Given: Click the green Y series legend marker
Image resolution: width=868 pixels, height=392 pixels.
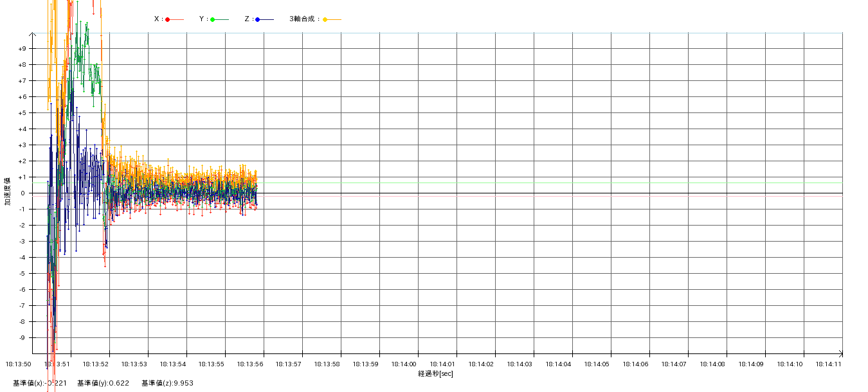Looking at the screenshot, I should [213, 20].
